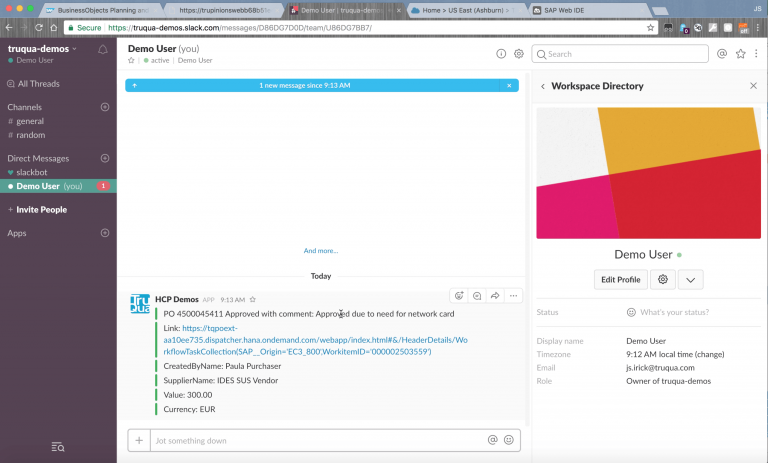Open more items vertical dots menu

pos(756,54)
